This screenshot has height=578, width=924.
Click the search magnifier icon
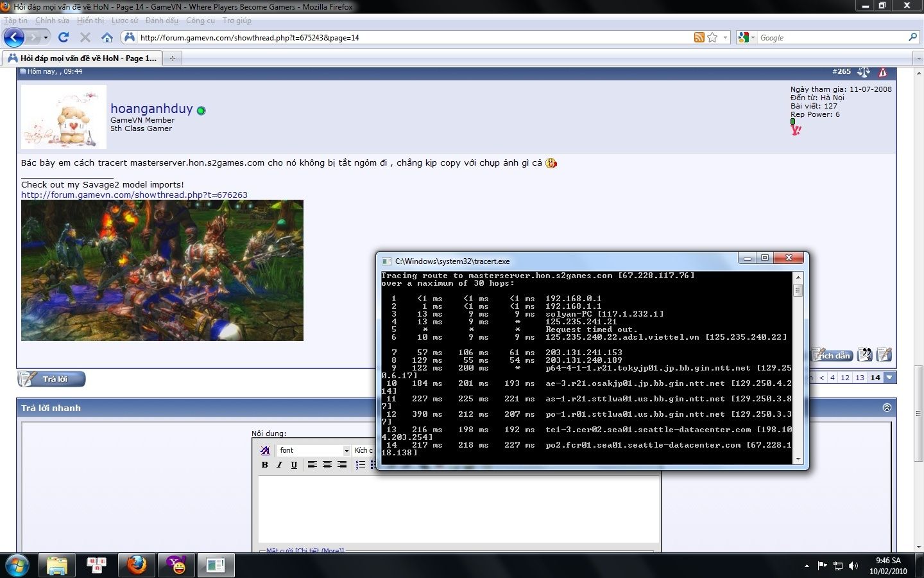point(913,37)
